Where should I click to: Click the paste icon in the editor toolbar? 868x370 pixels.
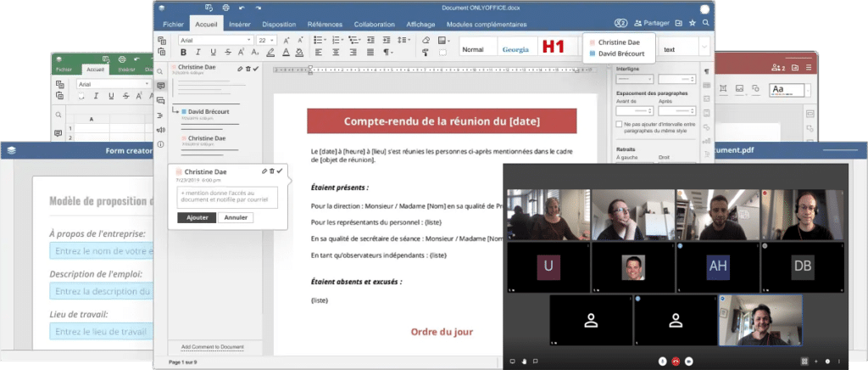[x=162, y=52]
